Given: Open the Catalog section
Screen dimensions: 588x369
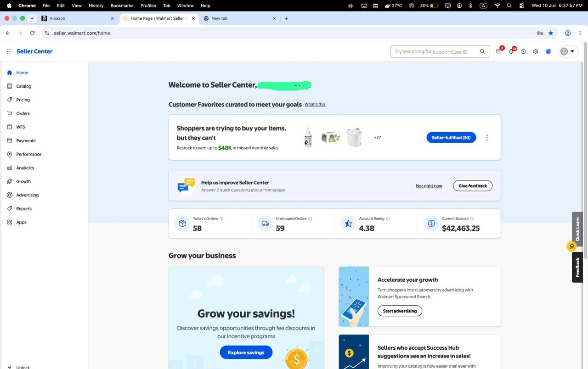Looking at the screenshot, I should [x=23, y=86].
